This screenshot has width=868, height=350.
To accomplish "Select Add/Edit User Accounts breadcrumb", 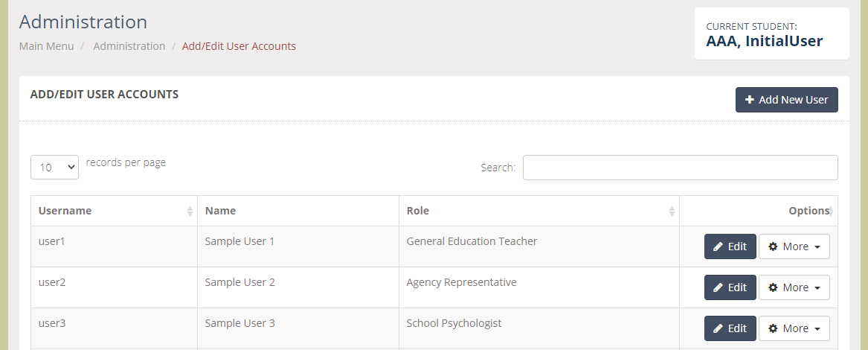I will [239, 46].
